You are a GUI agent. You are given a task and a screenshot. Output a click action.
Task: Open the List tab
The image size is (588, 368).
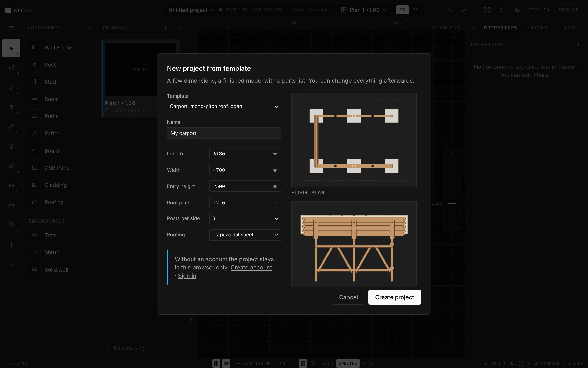tap(571, 28)
